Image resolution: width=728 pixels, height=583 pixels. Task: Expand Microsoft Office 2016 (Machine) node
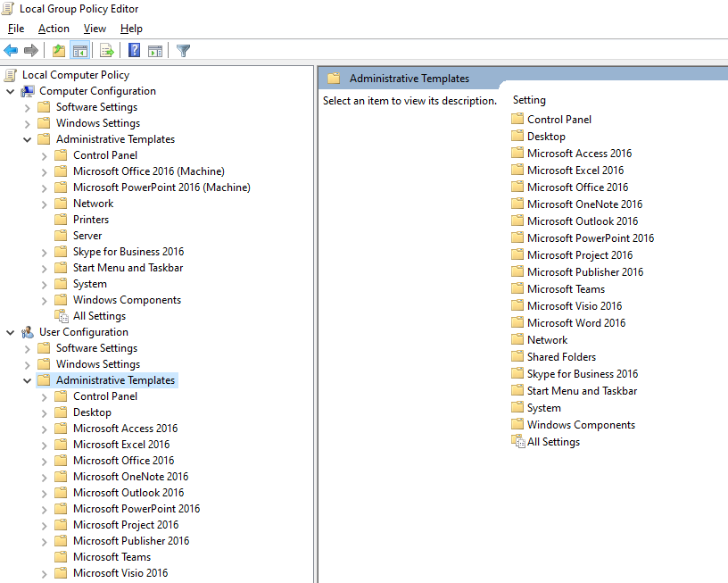pyautogui.click(x=44, y=172)
